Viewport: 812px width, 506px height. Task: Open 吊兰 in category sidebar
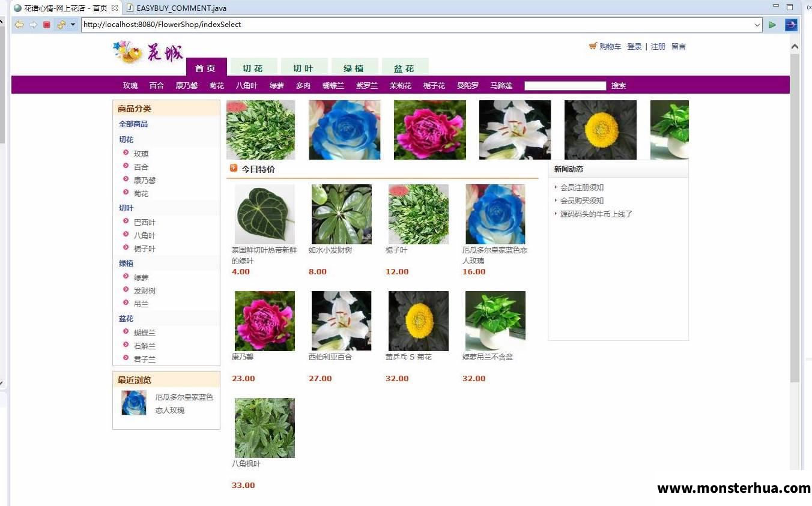tap(141, 304)
